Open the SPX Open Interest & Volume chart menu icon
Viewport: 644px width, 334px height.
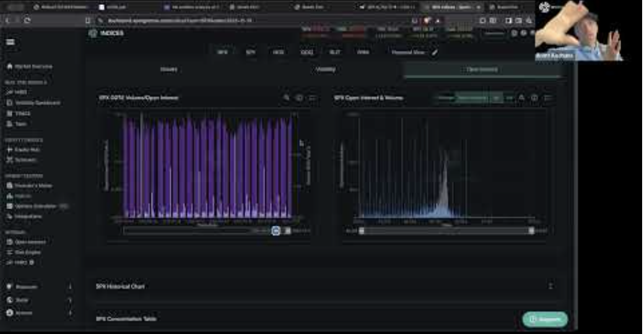tap(547, 98)
